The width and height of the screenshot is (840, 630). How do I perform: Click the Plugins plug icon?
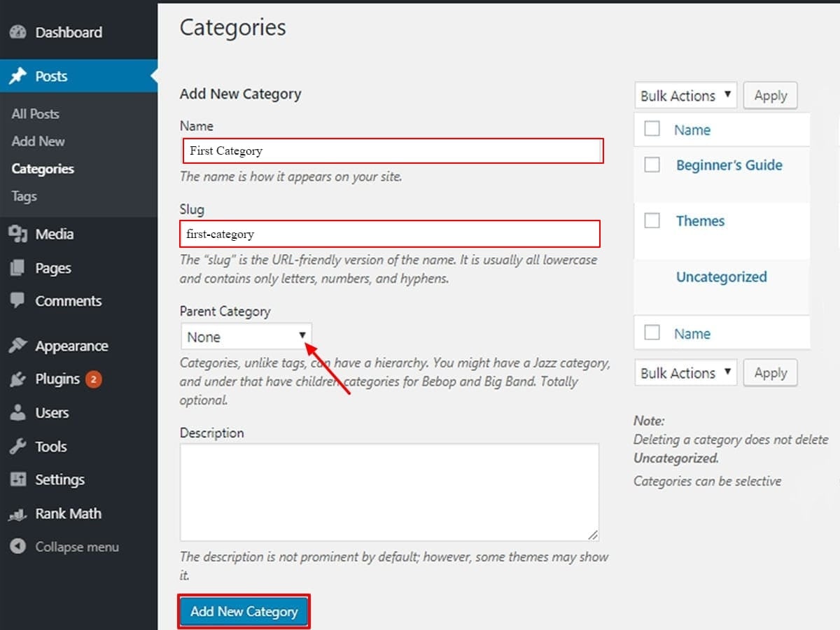[x=18, y=379]
